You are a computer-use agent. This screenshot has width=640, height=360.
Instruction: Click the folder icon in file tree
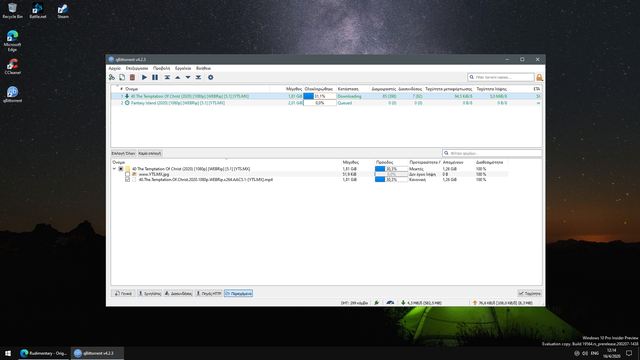click(128, 169)
